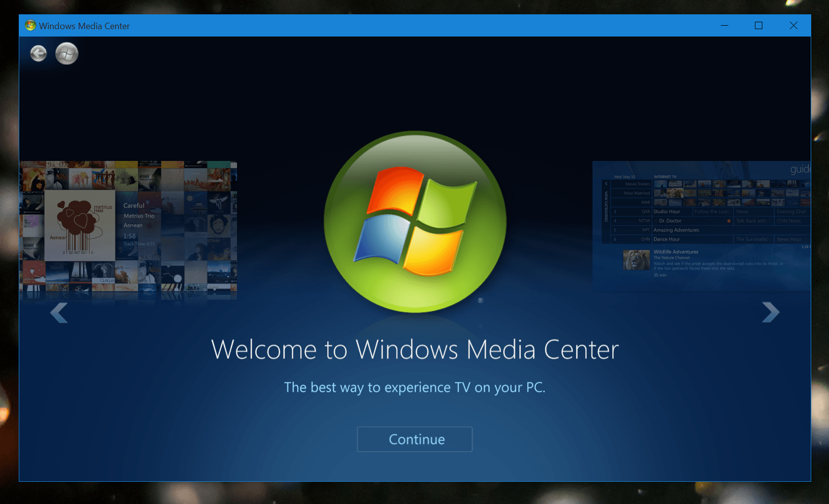This screenshot has height=504, width=829.
Task: Click the large green Windows logo orb
Action: (415, 222)
